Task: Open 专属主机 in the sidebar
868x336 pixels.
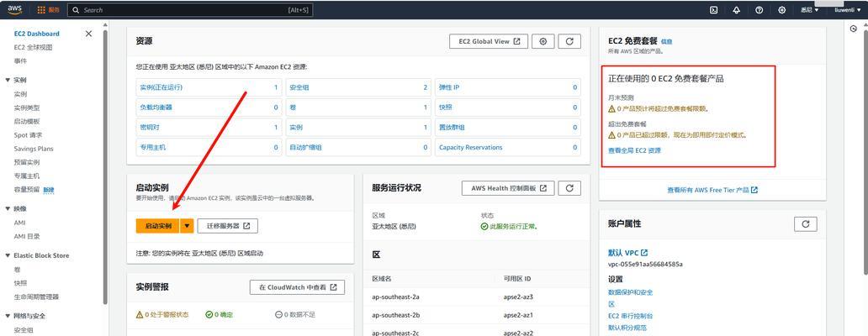Action: pyautogui.click(x=27, y=176)
